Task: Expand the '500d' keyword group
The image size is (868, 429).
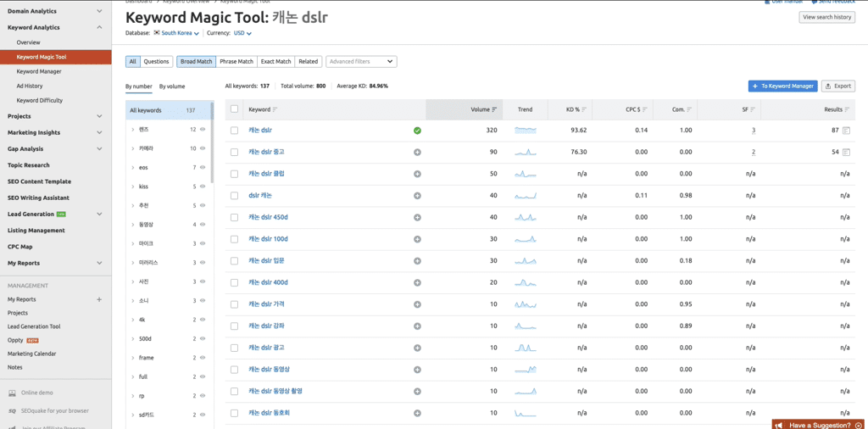Action: 133,339
